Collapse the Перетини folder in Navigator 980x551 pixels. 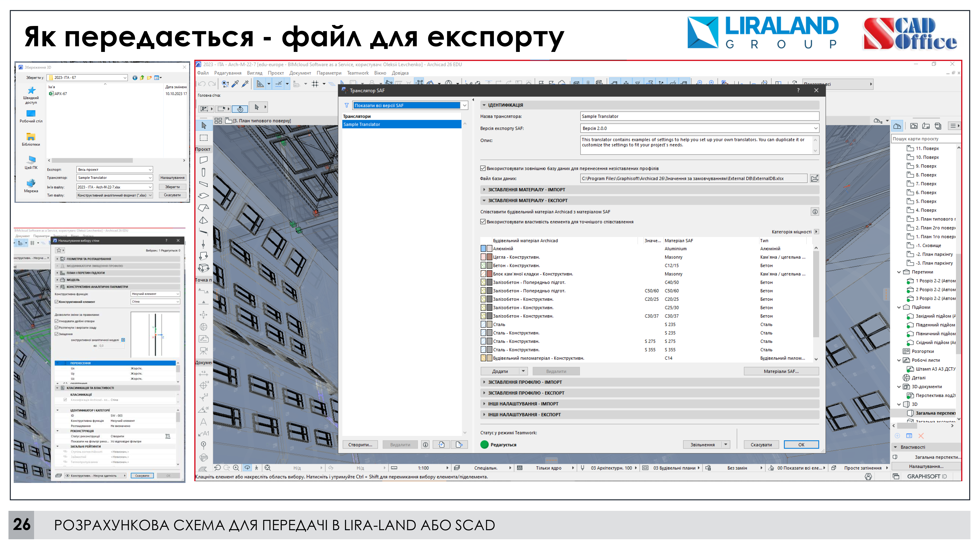tap(899, 272)
